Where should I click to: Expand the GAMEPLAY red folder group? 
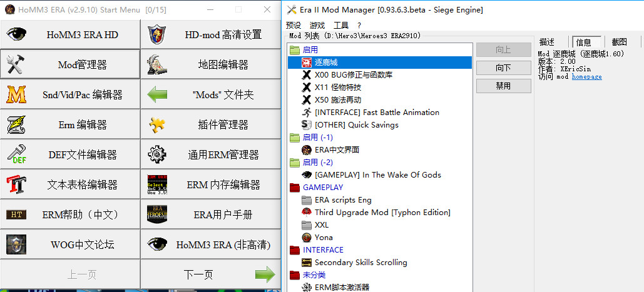295,188
